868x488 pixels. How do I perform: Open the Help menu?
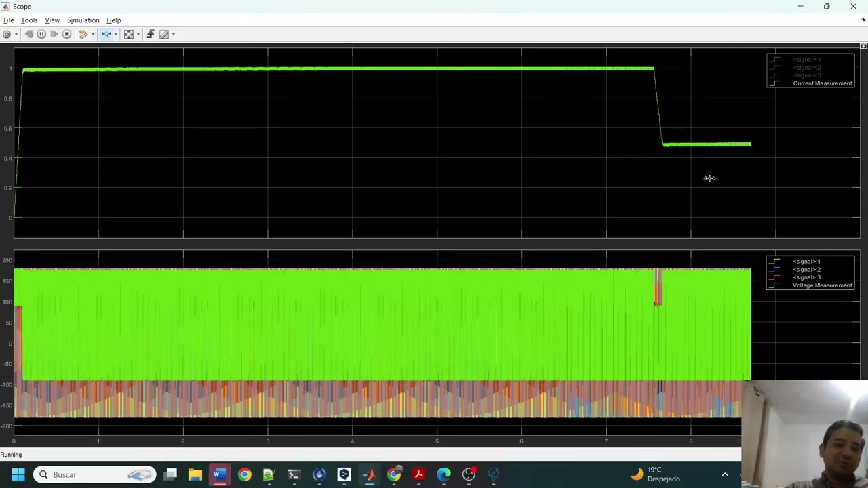tap(114, 20)
